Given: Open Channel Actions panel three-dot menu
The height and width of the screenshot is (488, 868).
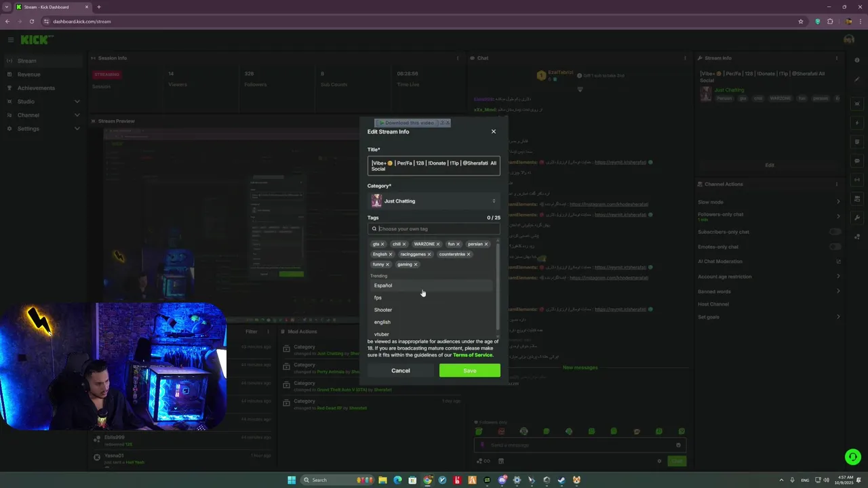Looking at the screenshot, I should pyautogui.click(x=838, y=184).
